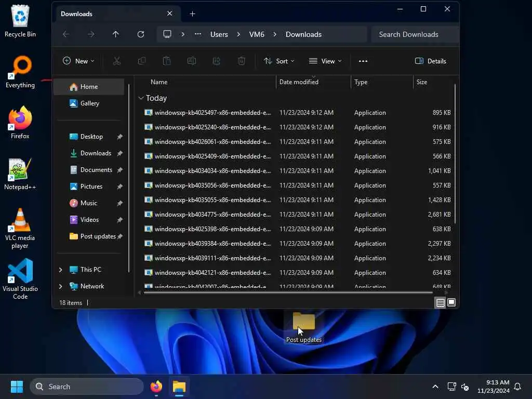This screenshot has height=399, width=532.
Task: Open the Windows Start menu
Action: (x=17, y=387)
